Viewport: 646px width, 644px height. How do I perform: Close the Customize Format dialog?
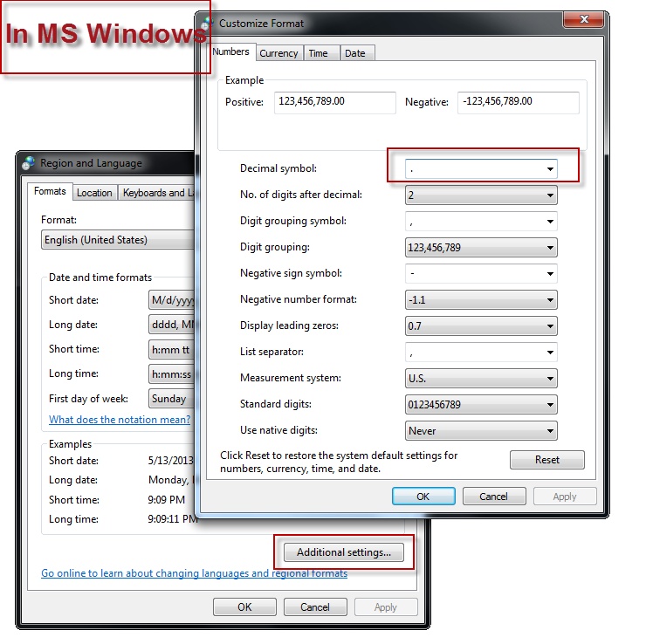583,19
